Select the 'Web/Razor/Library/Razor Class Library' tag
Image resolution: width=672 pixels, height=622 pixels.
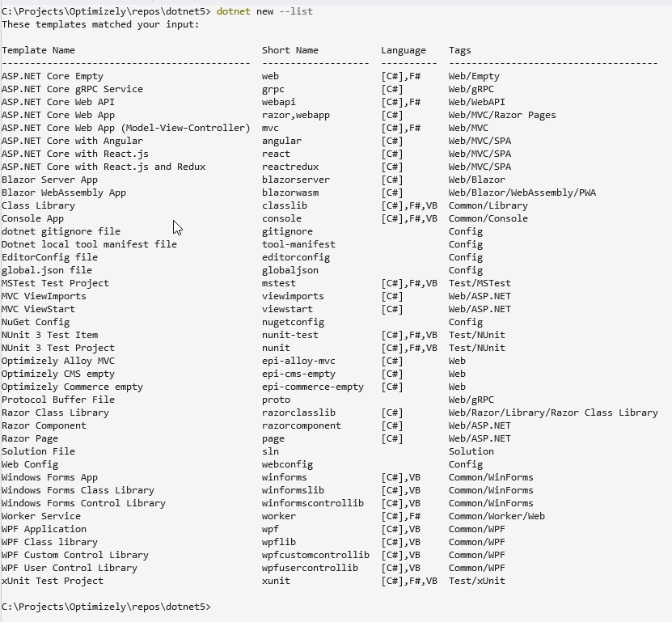(x=553, y=413)
